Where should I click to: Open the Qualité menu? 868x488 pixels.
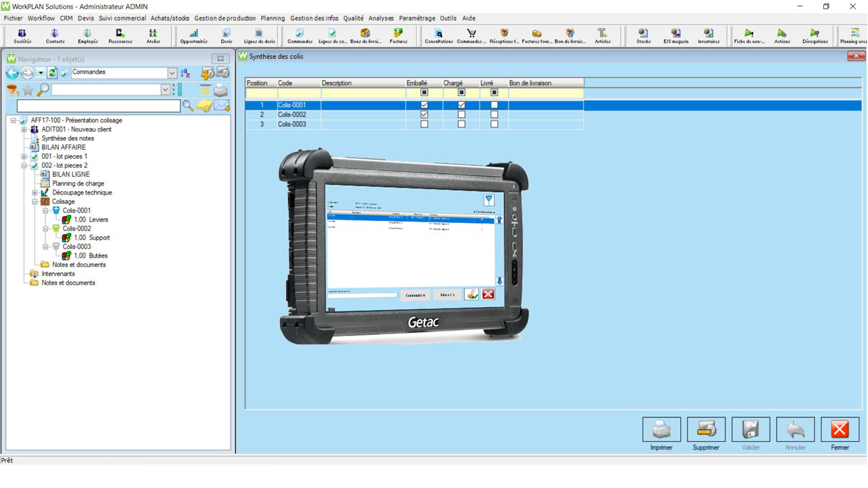pyautogui.click(x=353, y=18)
